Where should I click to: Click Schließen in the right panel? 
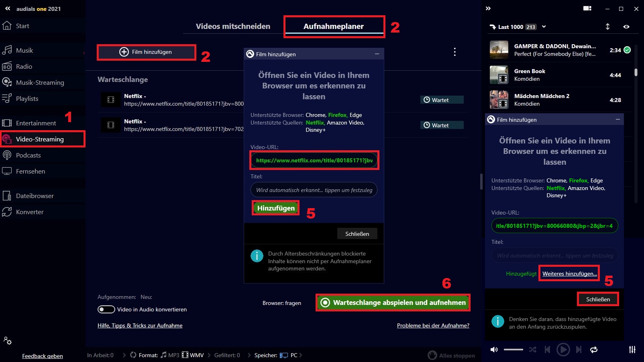pos(598,299)
